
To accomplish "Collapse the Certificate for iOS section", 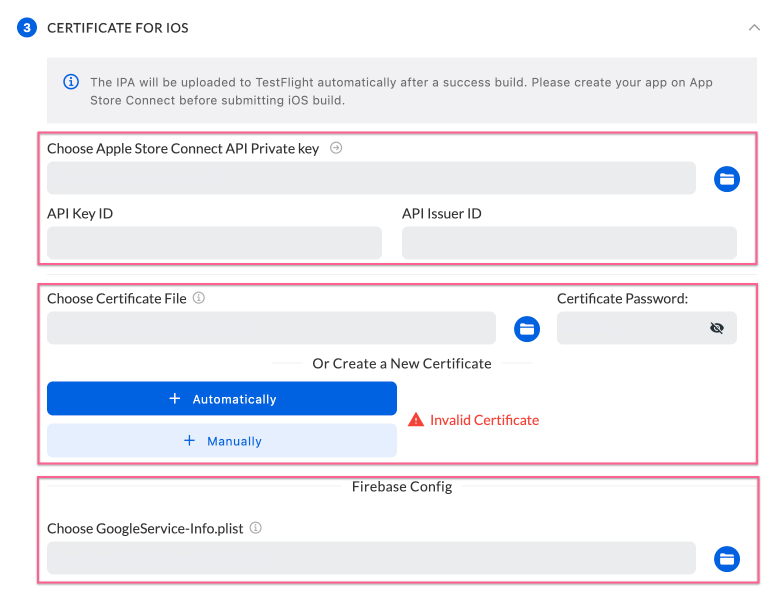I will pyautogui.click(x=754, y=28).
